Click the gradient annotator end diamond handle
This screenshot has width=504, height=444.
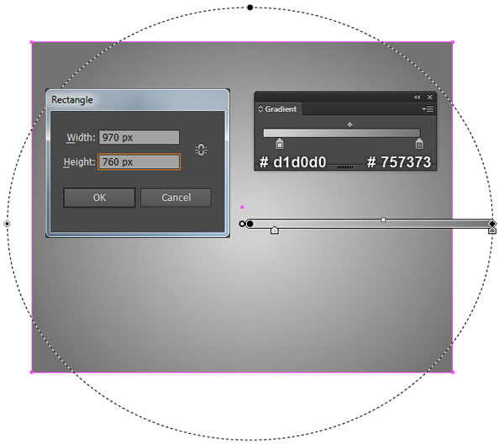[492, 224]
